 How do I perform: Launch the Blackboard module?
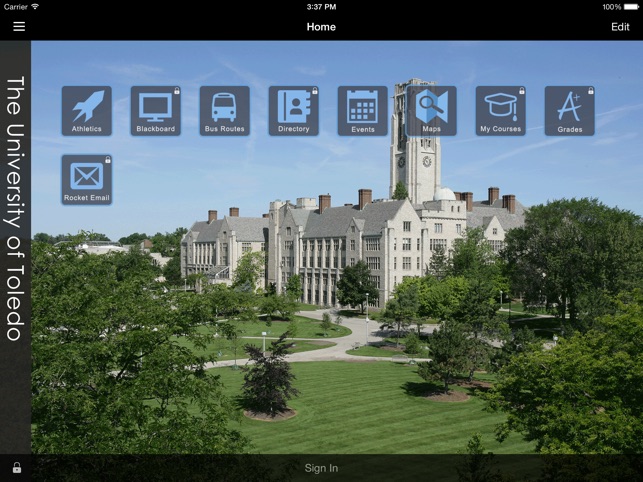tap(155, 111)
